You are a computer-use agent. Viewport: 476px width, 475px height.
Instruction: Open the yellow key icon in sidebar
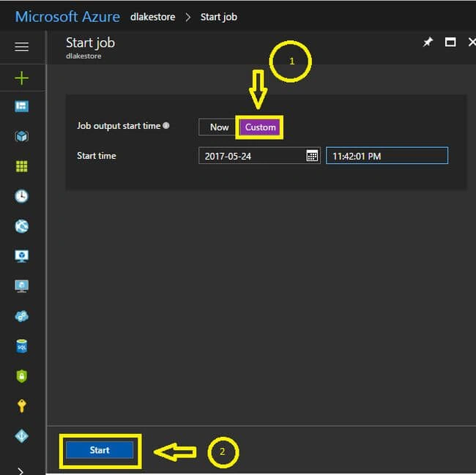21,406
